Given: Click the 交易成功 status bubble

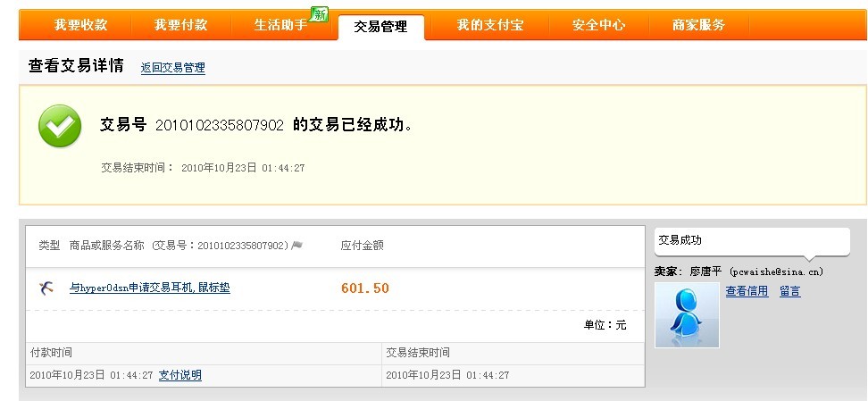Looking at the screenshot, I should pyautogui.click(x=752, y=241).
